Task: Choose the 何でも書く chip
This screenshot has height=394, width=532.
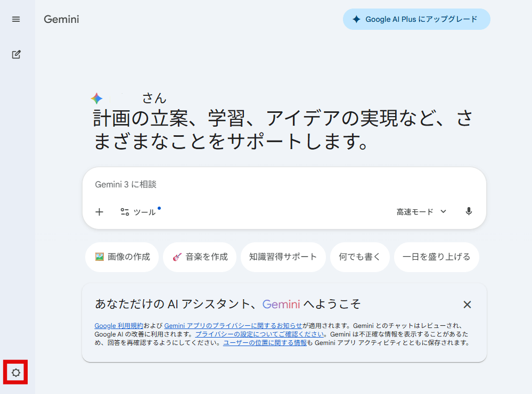Action: (x=359, y=257)
